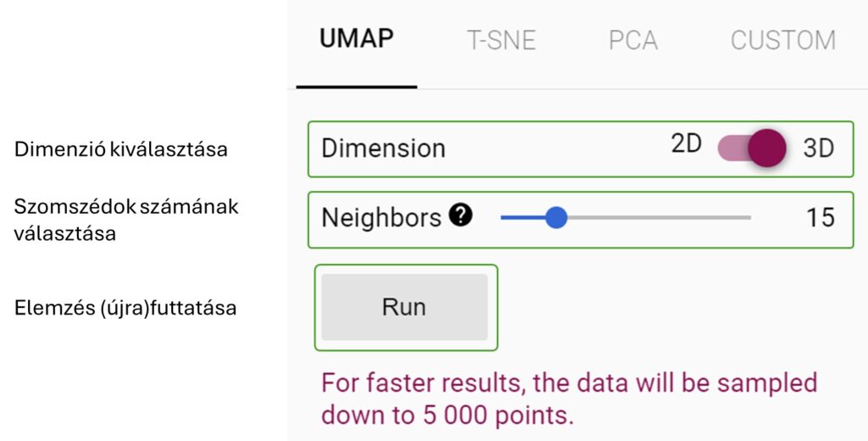Click the 'Dimenzió kiválasztása' annotation
Viewport: 868px width, 441px height.
pyautogui.click(x=120, y=149)
